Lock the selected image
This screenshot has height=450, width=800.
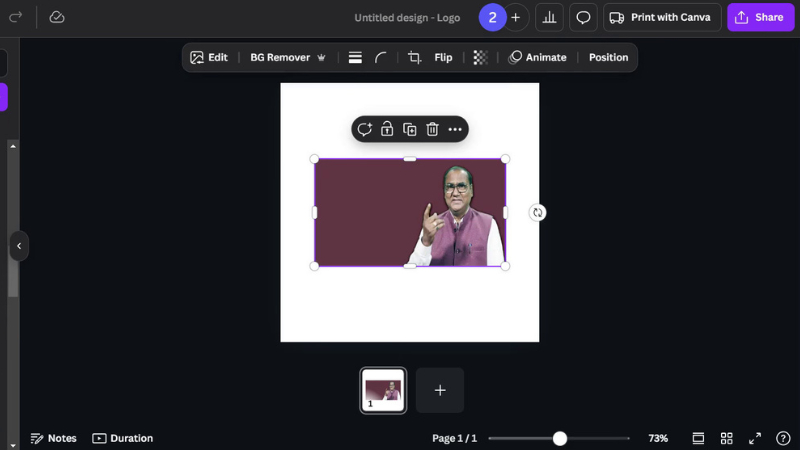pyautogui.click(x=387, y=129)
